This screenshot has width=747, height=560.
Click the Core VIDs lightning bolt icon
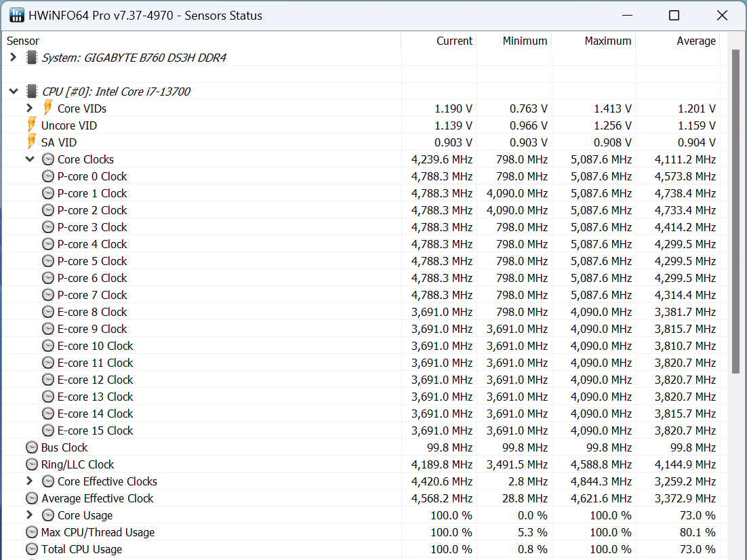[47, 108]
